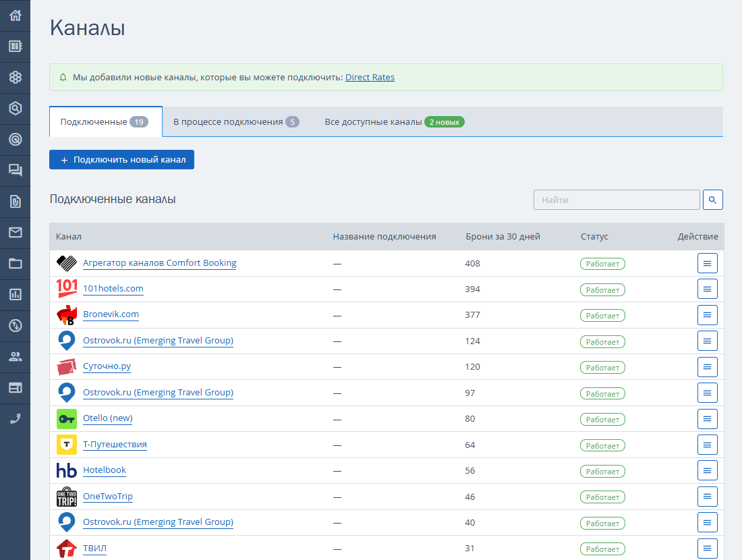The image size is (742, 560).
Task: Open action menu for Bronevik.com row
Action: (x=708, y=315)
